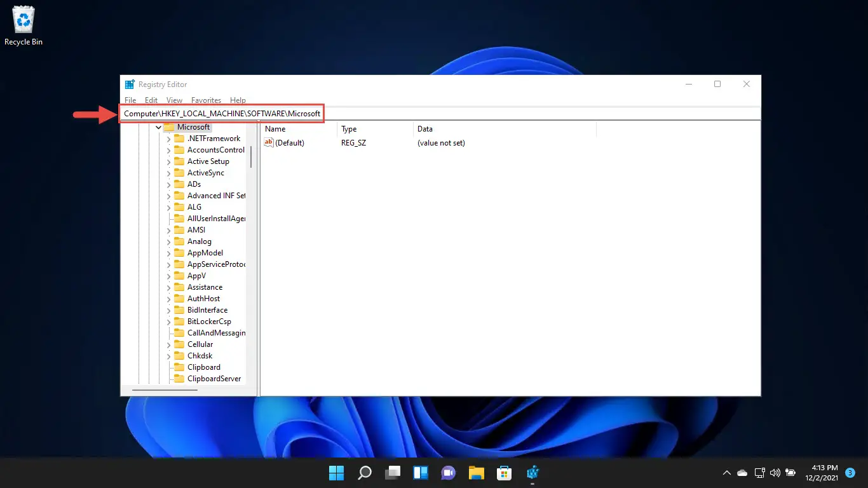The width and height of the screenshot is (868, 488).
Task: Open the Recycle Bin desktop icon
Action: (24, 26)
